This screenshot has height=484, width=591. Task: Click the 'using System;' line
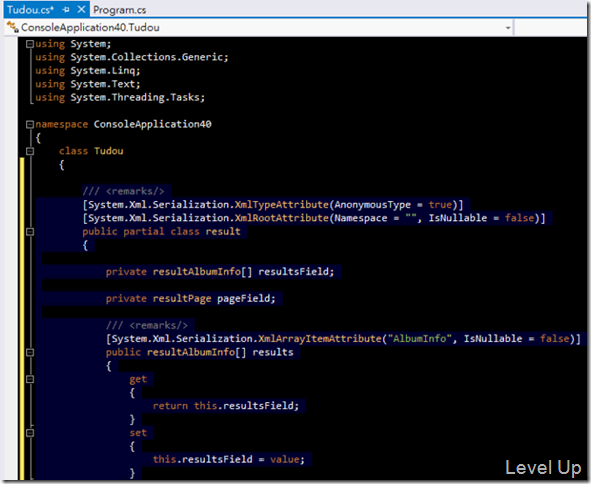[73, 44]
